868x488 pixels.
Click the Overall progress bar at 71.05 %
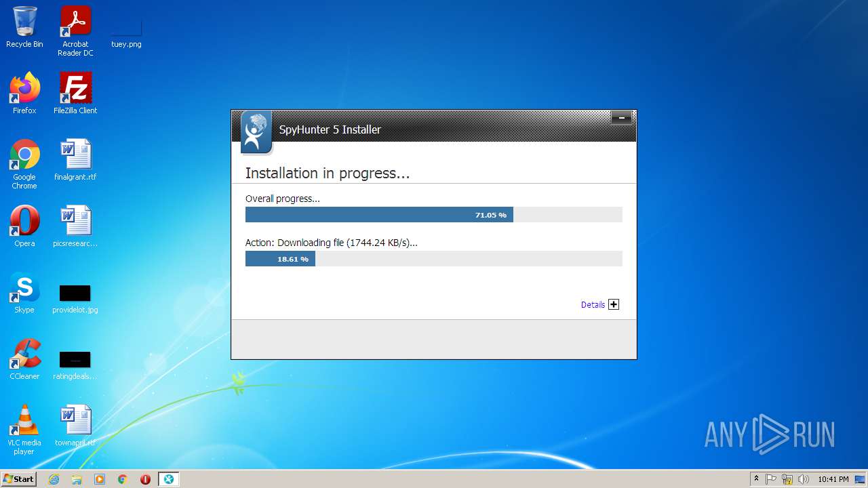[434, 215]
